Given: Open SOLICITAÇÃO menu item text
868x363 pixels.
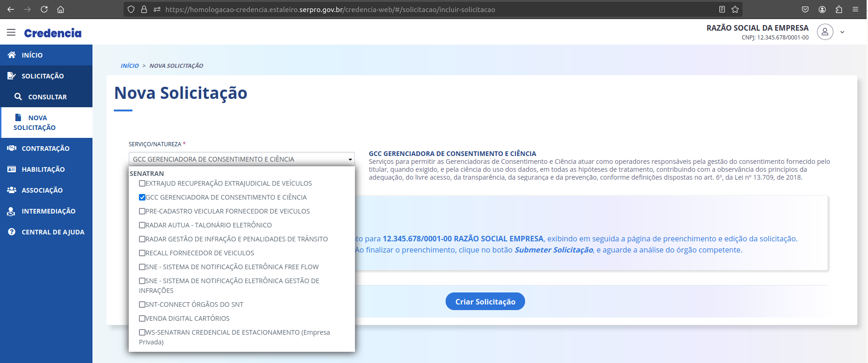Looking at the screenshot, I should tap(43, 76).
